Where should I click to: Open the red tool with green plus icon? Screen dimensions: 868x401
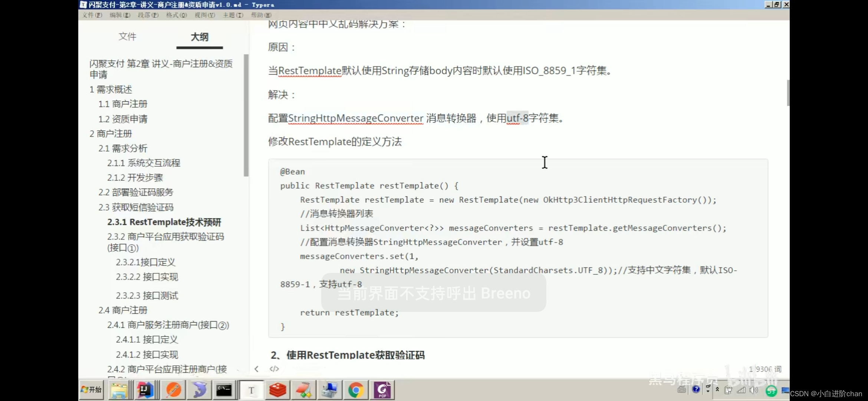point(303,390)
